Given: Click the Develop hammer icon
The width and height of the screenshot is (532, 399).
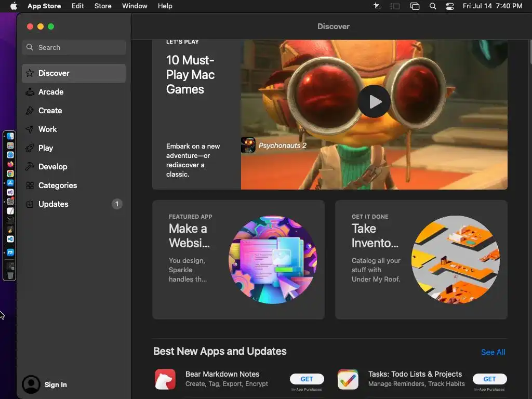Looking at the screenshot, I should point(30,167).
